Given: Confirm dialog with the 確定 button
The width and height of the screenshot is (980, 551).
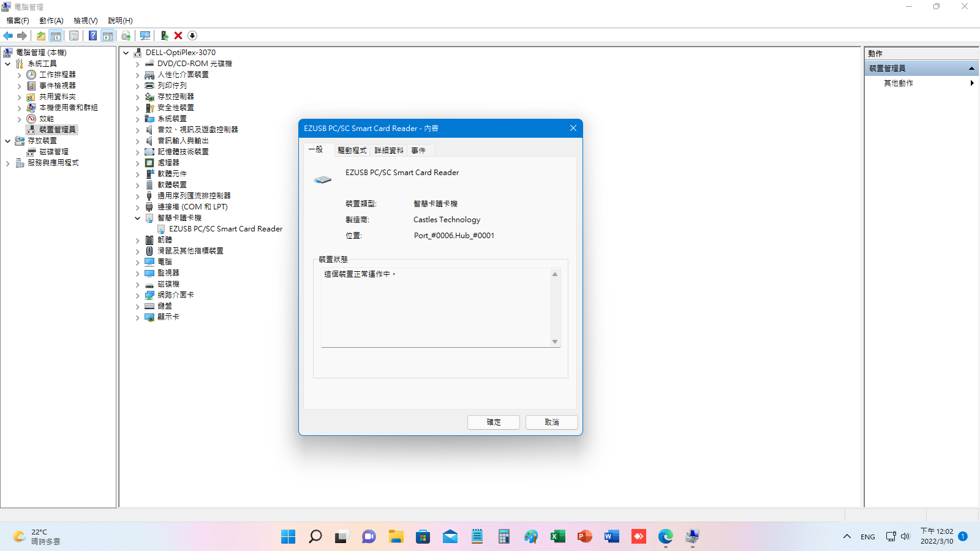Looking at the screenshot, I should point(493,422).
